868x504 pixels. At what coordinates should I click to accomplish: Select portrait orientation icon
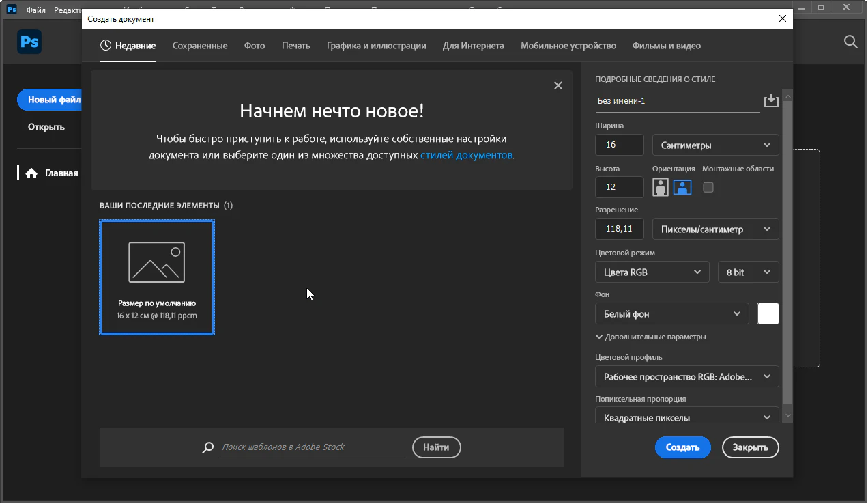(661, 187)
